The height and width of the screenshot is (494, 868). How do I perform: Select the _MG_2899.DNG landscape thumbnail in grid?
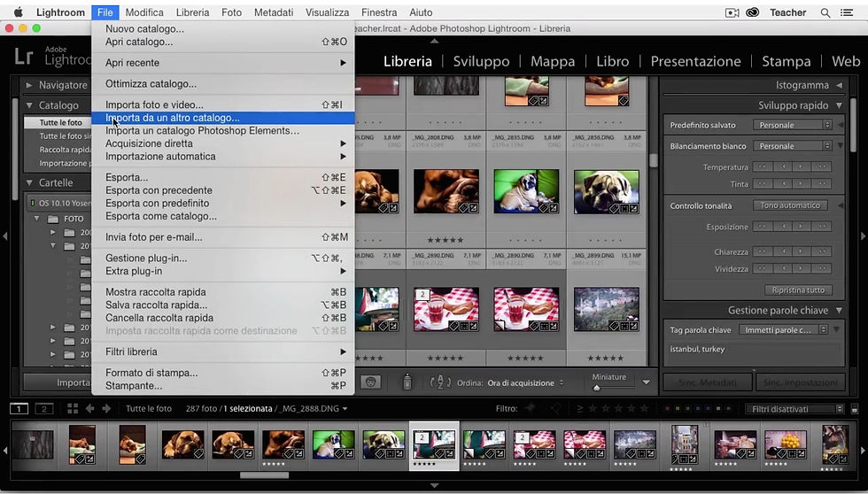click(x=606, y=309)
